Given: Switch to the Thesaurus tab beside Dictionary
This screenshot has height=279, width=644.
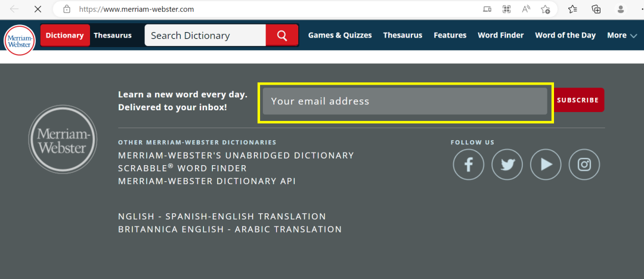Looking at the screenshot, I should pos(113,35).
